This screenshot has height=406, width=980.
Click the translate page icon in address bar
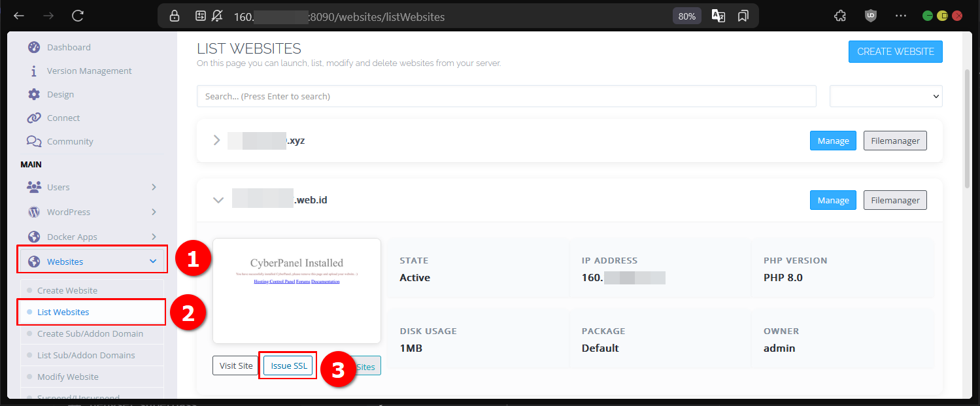tap(718, 16)
